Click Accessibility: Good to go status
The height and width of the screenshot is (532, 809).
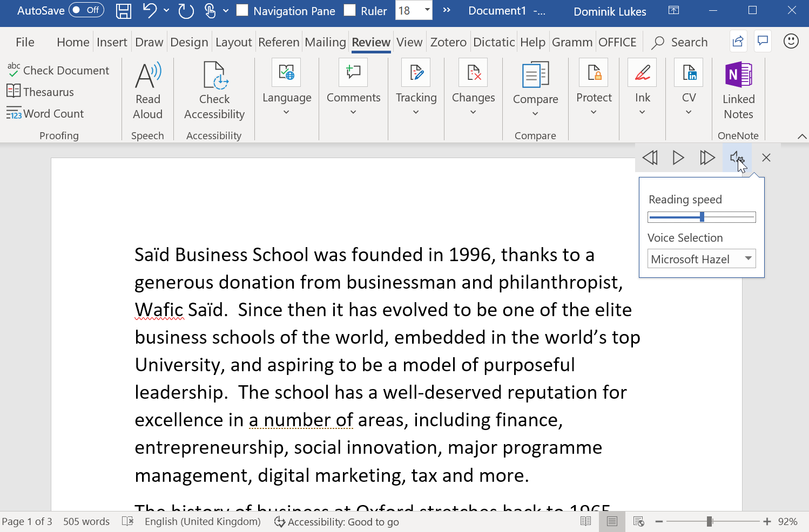point(336,522)
